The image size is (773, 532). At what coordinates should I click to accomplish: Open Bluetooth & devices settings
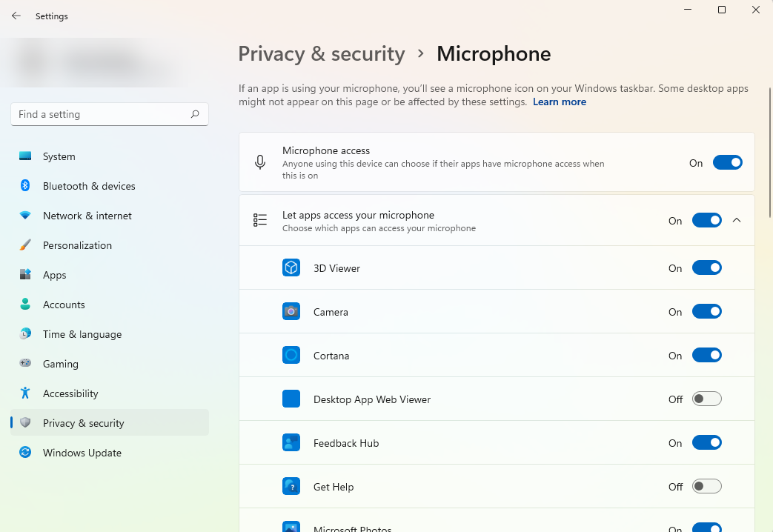click(x=89, y=186)
